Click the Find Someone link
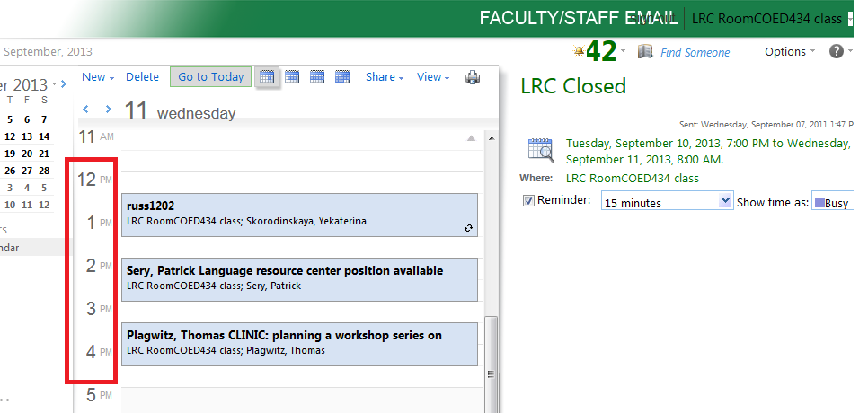The height and width of the screenshot is (413, 868). coord(695,53)
